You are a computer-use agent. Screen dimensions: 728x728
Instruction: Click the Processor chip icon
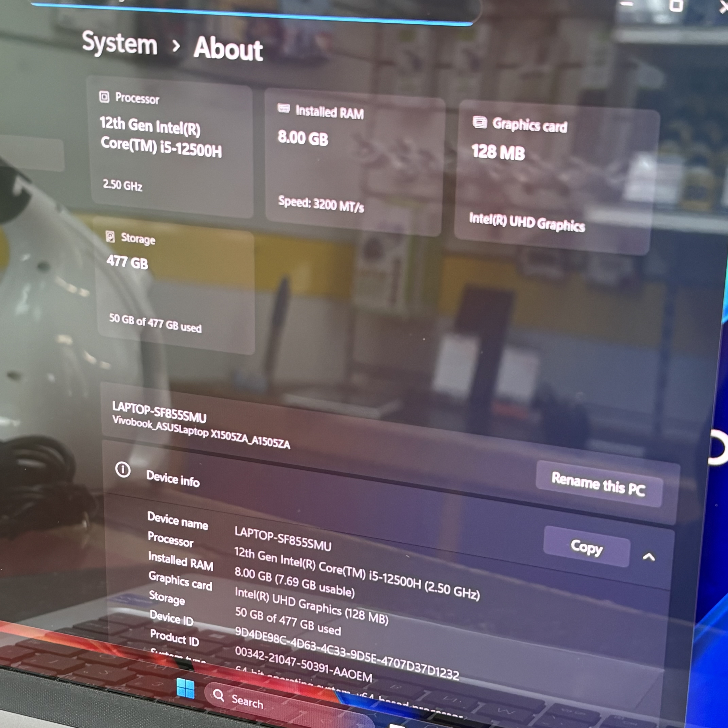[x=104, y=97]
